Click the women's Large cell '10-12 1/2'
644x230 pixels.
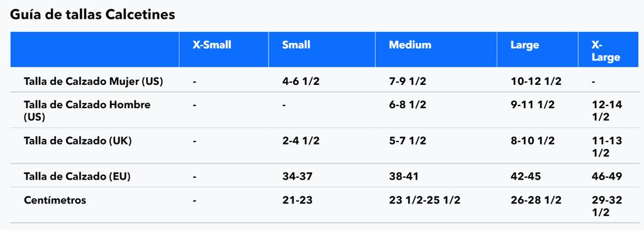pos(536,81)
